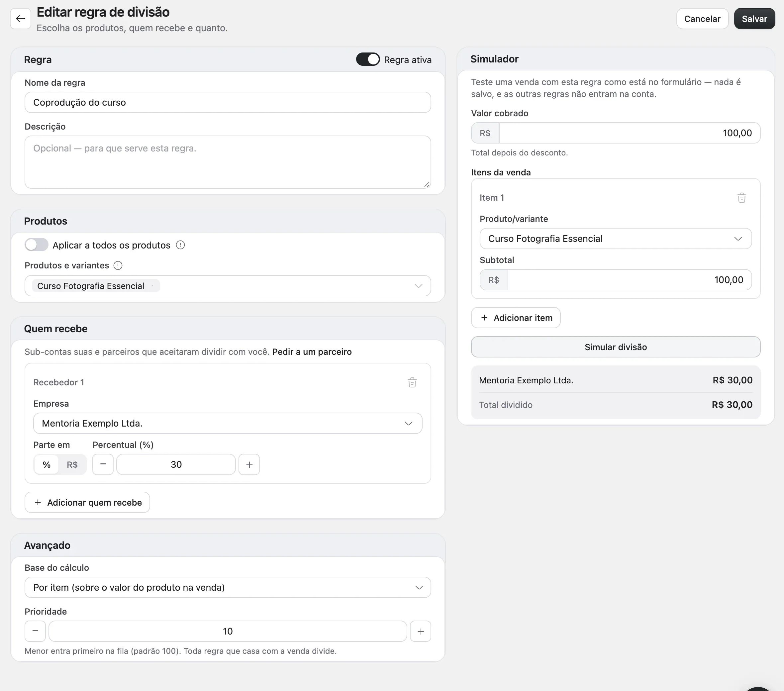Open the Base do cálculo dropdown
This screenshot has height=691, width=784.
228,587
